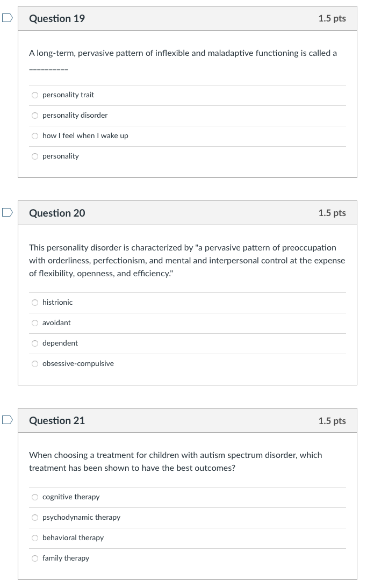Image resolution: width=367 pixels, height=588 pixels.
Task: Click the Question 20 title bar
Action: 57,213
